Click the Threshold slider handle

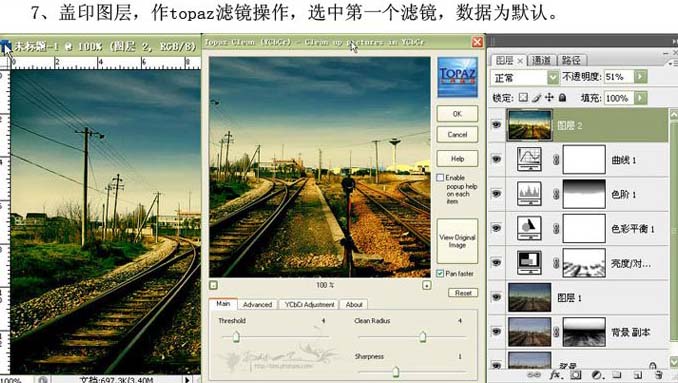[x=236, y=337]
